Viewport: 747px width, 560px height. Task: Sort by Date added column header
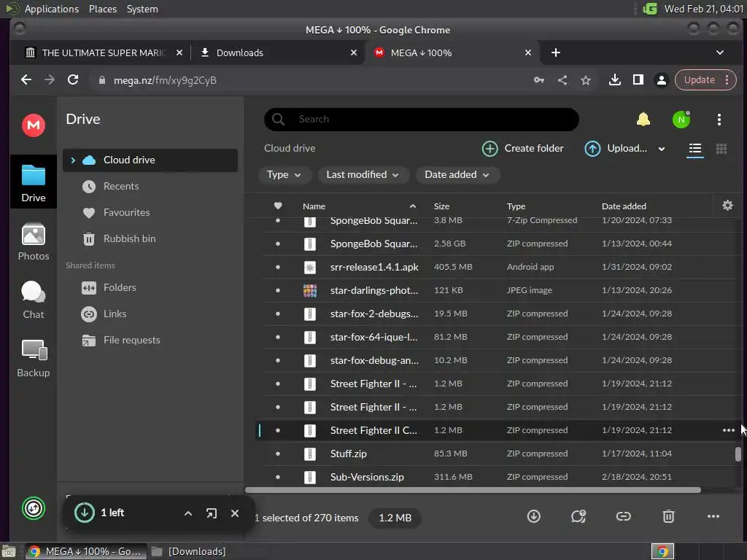(624, 206)
